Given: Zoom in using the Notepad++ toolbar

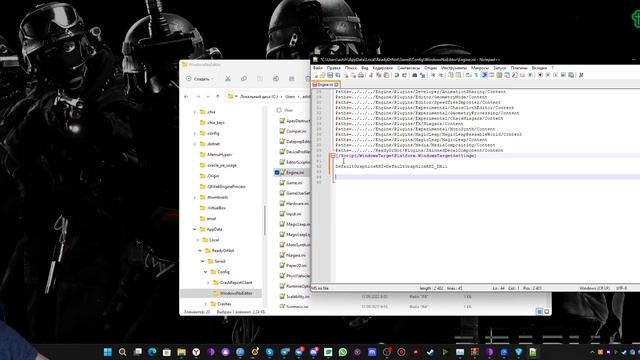Looking at the screenshot, I should pyautogui.click(x=432, y=75).
